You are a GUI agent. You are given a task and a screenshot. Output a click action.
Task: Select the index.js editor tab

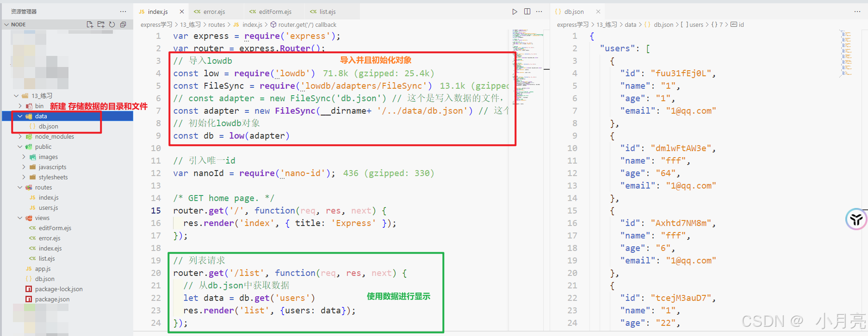(158, 12)
